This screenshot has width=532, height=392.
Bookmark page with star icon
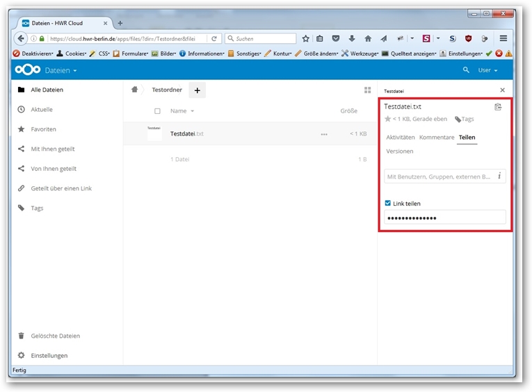[306, 39]
